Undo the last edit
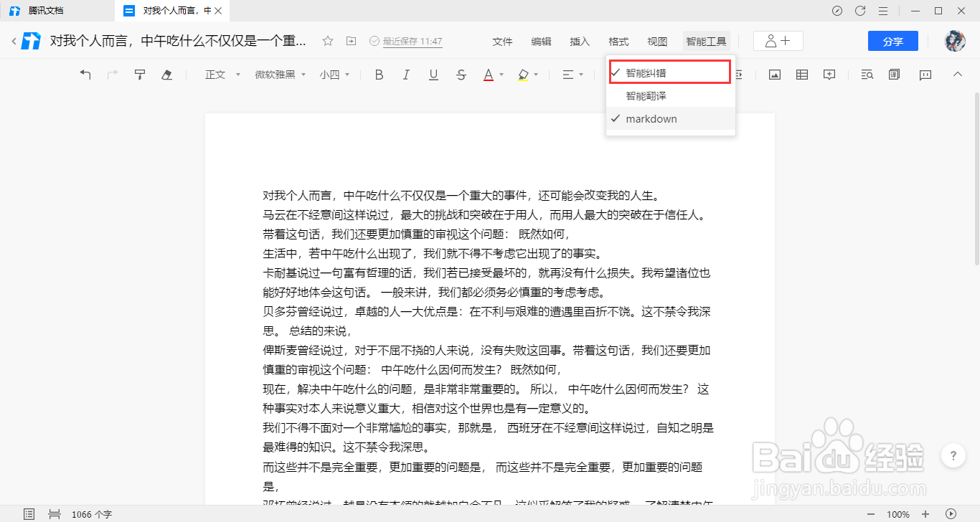Viewport: 980px width, 522px height. point(85,75)
